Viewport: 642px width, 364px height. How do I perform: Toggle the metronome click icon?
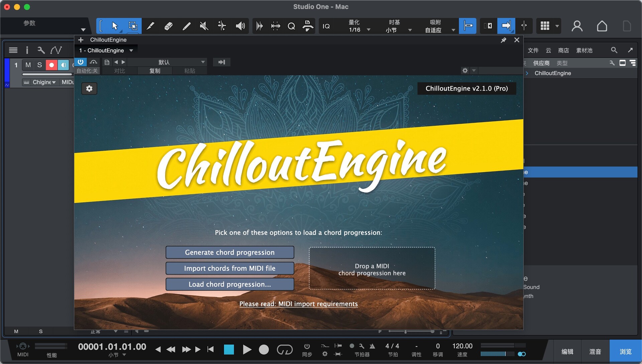click(372, 346)
